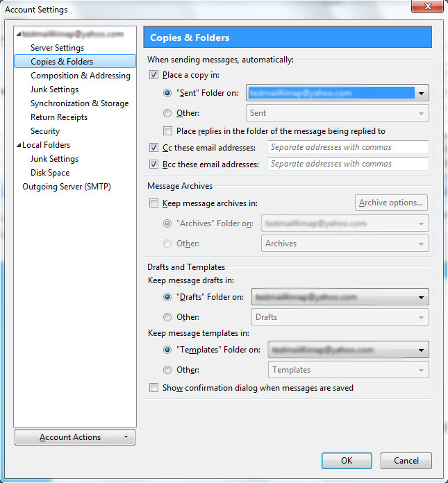Open the Account Actions dropdown button
This screenshot has width=448, height=483.
tap(75, 437)
